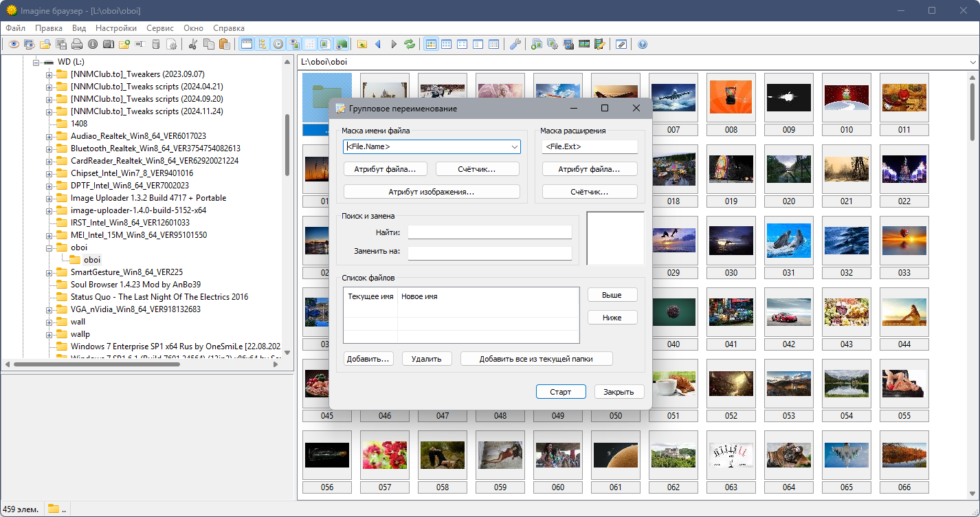Click the delete trash can toolbar icon
This screenshot has width=980, height=517.
156,44
